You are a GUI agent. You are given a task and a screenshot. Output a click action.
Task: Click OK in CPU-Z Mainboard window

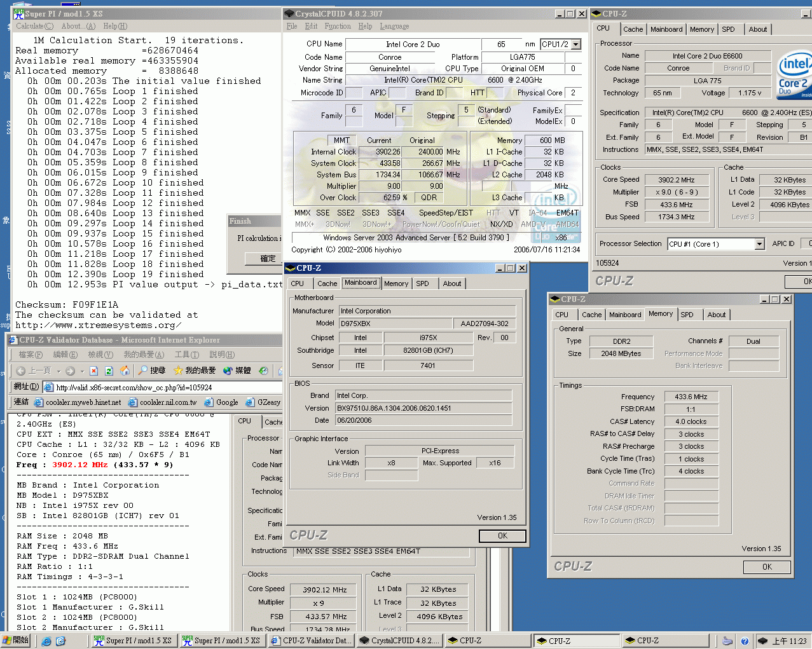502,536
